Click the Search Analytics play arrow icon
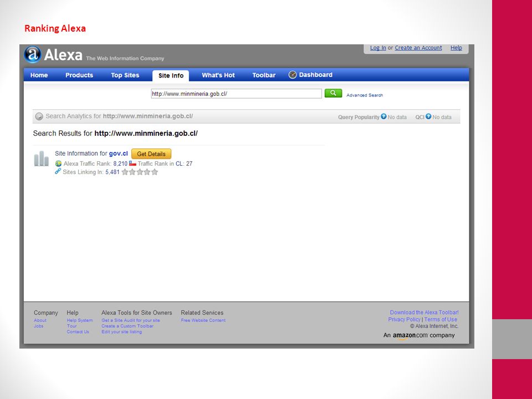Viewport: 532px width, 399px height. (x=39, y=116)
